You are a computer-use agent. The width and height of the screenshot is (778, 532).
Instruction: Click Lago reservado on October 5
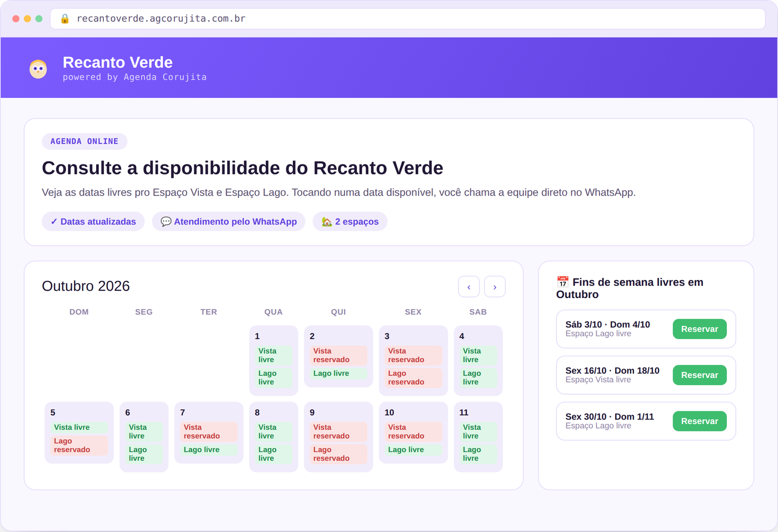(x=79, y=445)
